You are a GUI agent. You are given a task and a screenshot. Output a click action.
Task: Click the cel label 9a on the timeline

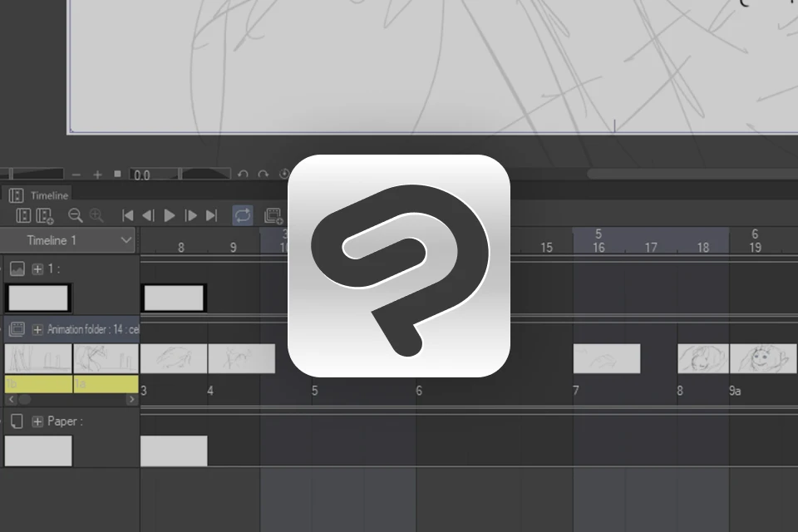tap(735, 391)
